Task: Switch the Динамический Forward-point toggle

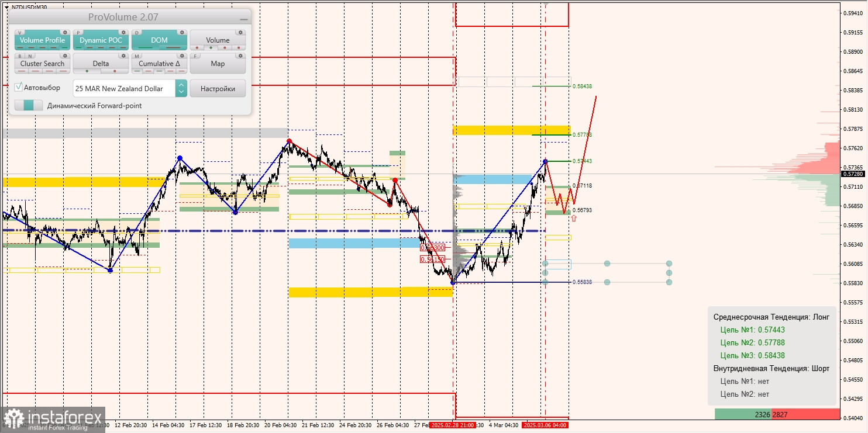Action: (29, 105)
